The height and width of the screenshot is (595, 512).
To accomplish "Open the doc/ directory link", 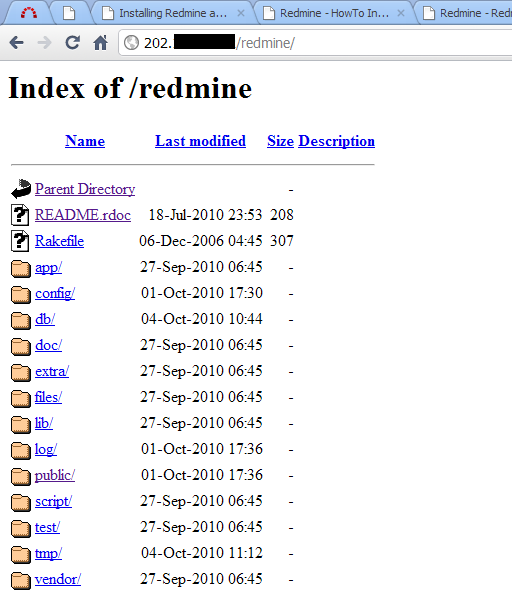I will pyautogui.click(x=48, y=345).
